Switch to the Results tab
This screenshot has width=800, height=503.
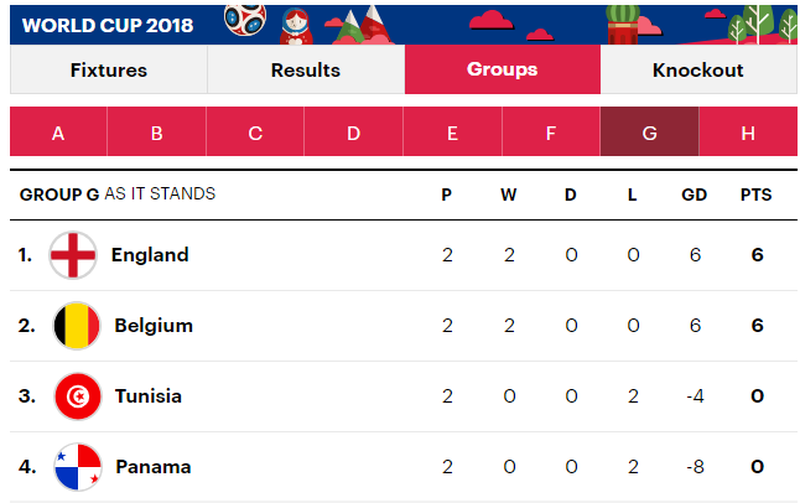click(305, 70)
